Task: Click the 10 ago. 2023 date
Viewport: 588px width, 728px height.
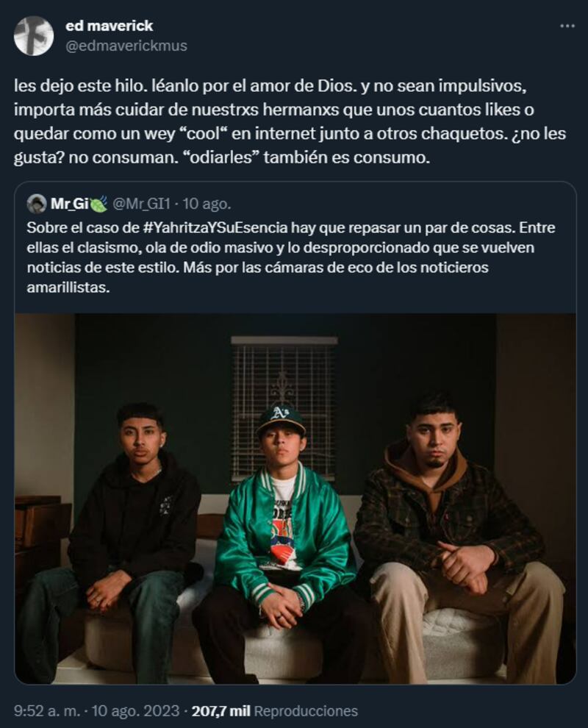Action: click(135, 711)
